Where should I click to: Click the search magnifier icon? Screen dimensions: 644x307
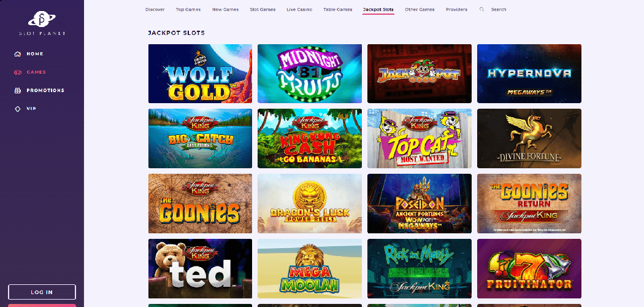(x=481, y=9)
